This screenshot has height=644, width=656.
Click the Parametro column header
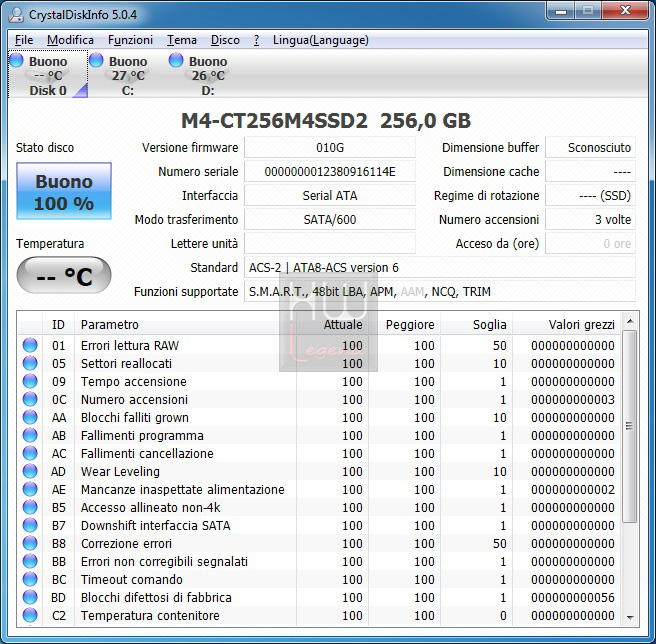[185, 324]
